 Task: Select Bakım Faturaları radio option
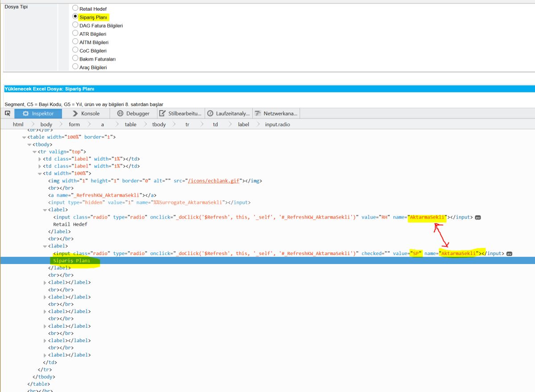[75, 58]
